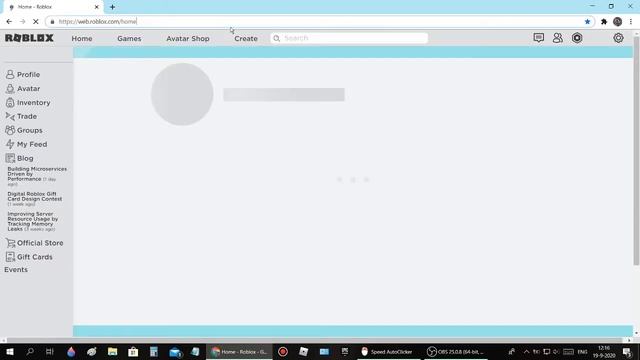Open Trade in sidebar

(x=21, y=116)
